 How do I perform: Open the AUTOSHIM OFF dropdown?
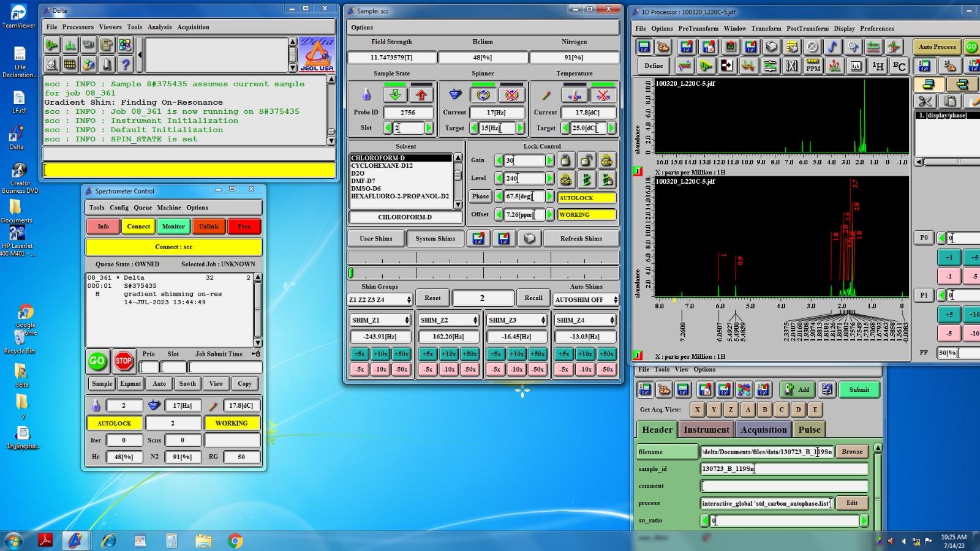tap(586, 299)
